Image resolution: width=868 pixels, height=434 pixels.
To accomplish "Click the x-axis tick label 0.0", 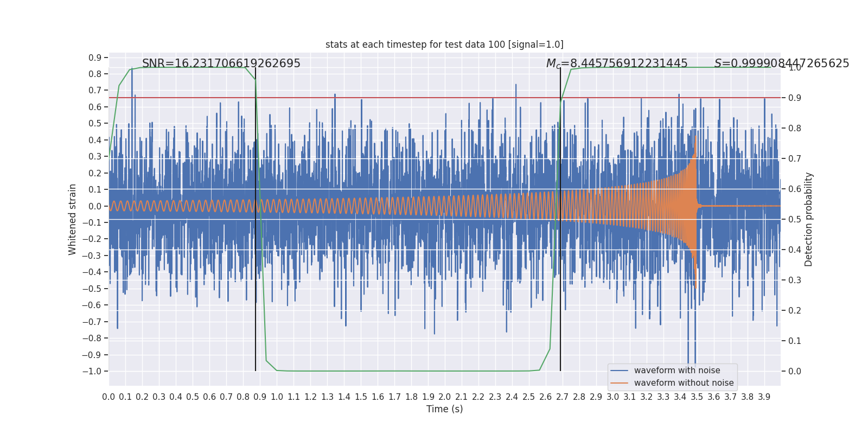I will pyautogui.click(x=108, y=397).
